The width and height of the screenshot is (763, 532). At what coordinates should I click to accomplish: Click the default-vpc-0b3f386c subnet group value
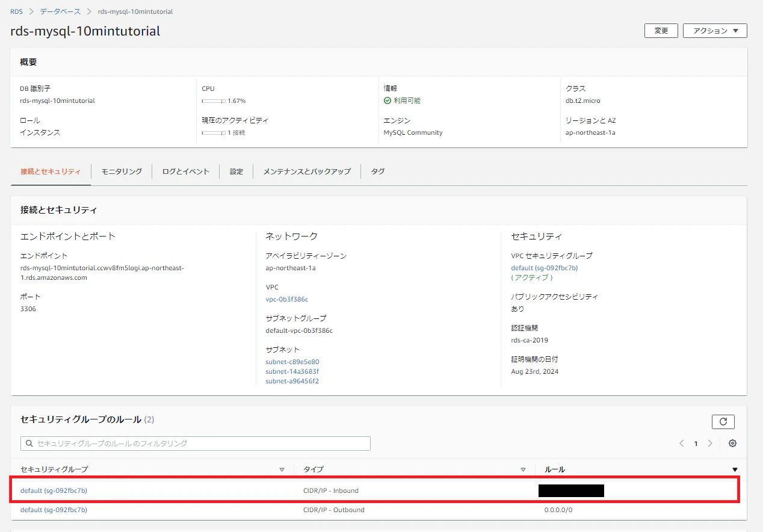point(299,330)
